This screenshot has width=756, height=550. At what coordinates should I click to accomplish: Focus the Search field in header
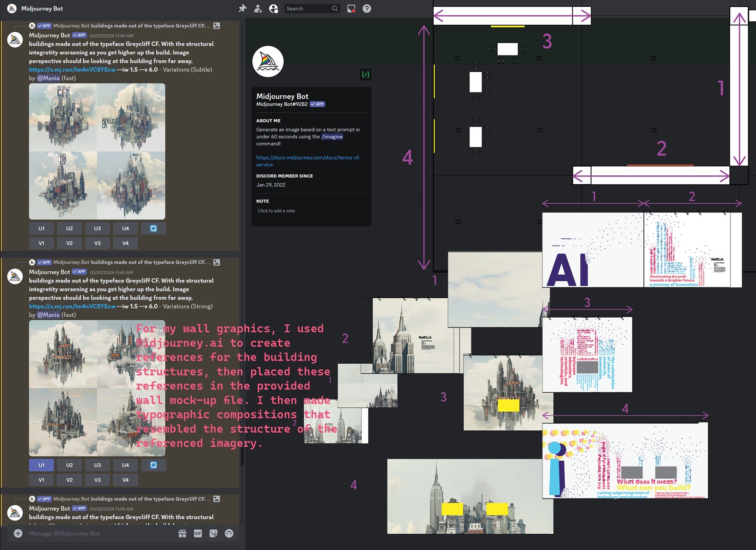click(308, 8)
